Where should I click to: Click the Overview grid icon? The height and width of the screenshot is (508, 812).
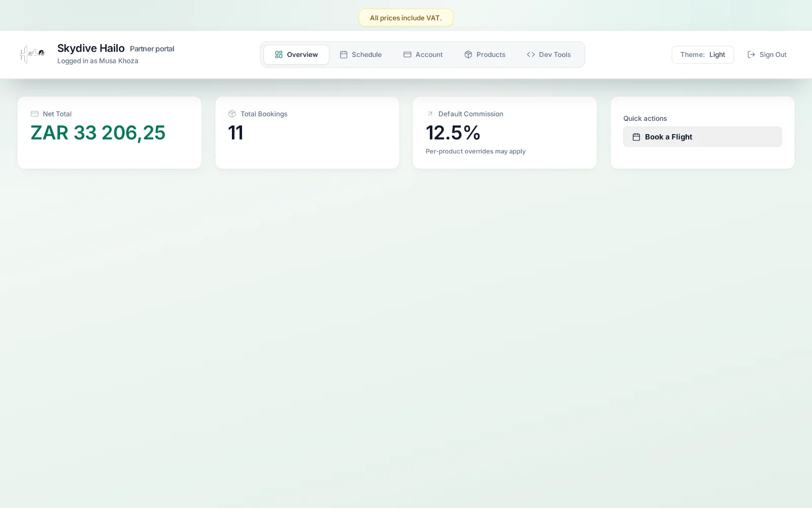coord(279,54)
